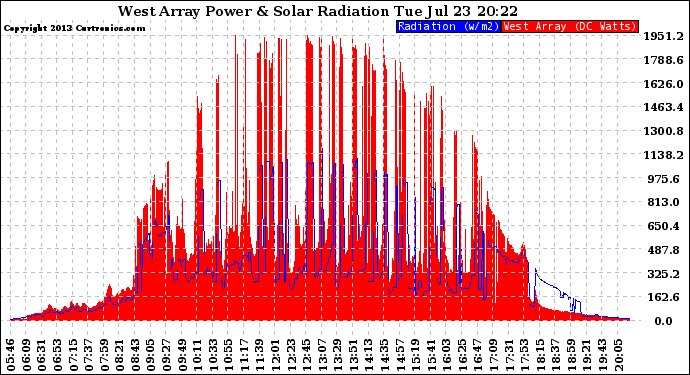
Task: Click the chart title West Array Power & Solar Radiation
Action: (253, 11)
